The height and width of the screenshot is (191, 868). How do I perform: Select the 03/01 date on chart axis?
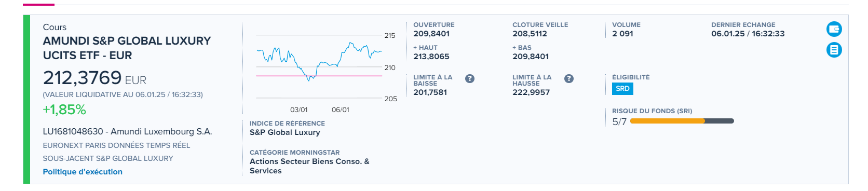tap(299, 110)
